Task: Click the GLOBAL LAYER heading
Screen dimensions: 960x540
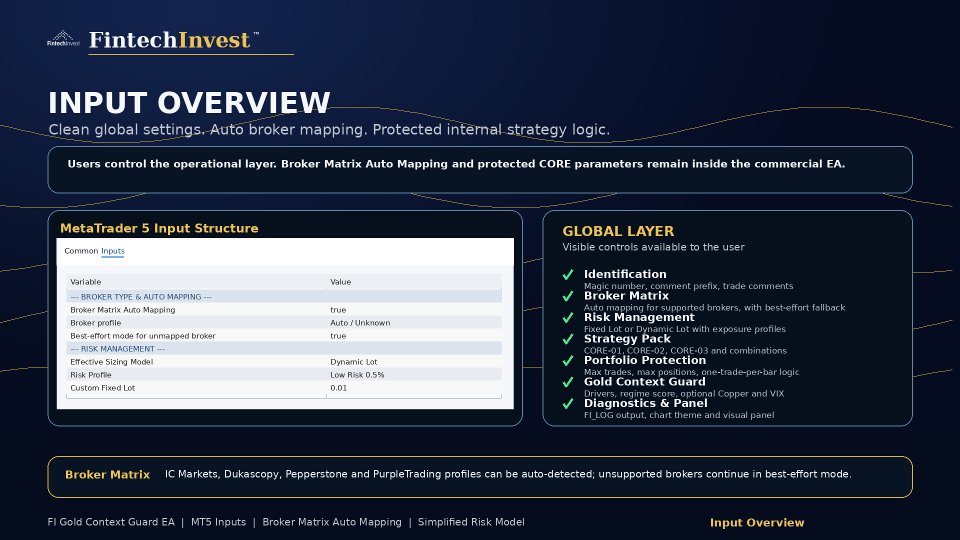Action: pyautogui.click(x=618, y=231)
